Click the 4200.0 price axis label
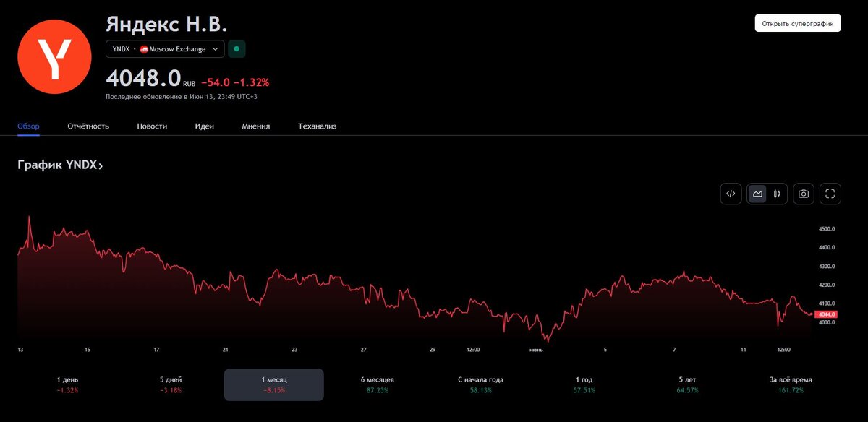 click(827, 285)
